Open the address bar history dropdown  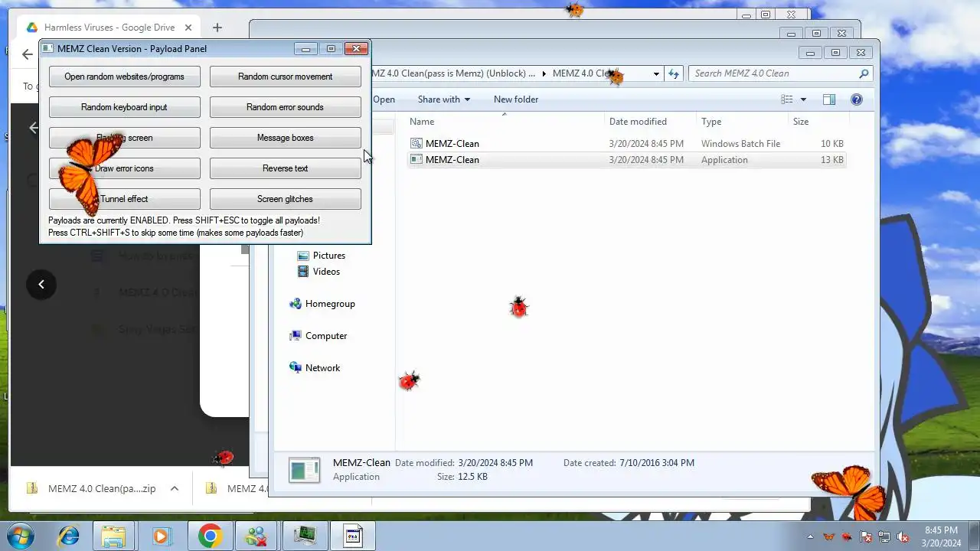[656, 73]
